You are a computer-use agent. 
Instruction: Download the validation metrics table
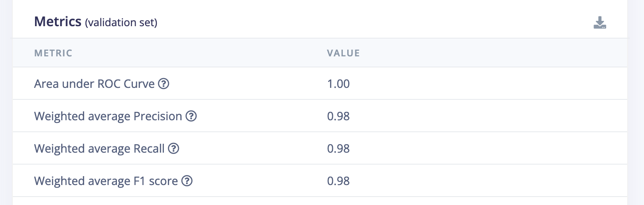(x=600, y=23)
